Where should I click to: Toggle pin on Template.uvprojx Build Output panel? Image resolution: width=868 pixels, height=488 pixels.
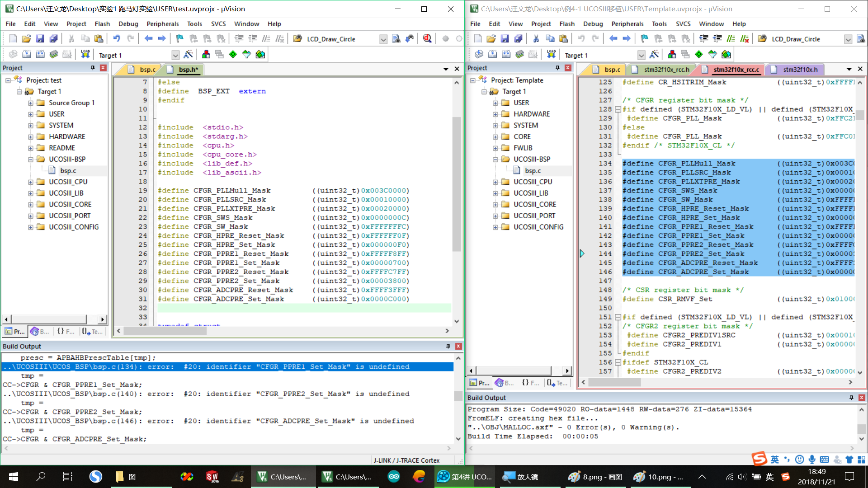click(851, 398)
